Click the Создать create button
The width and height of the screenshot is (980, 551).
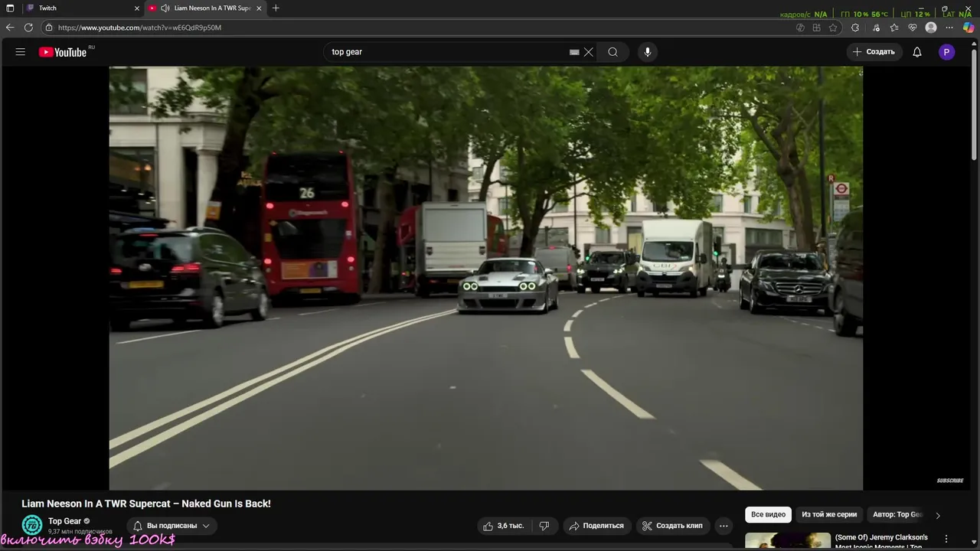coord(874,52)
